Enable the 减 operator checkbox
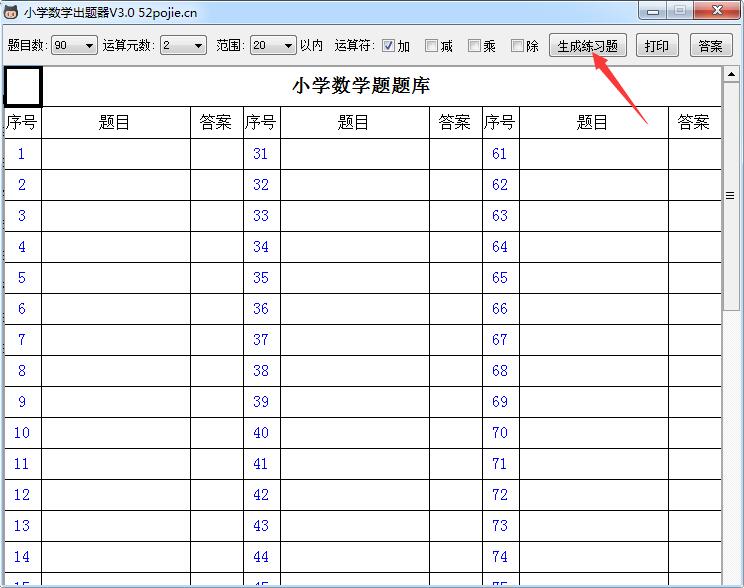Viewport: 744px width, 588px height. [x=431, y=46]
